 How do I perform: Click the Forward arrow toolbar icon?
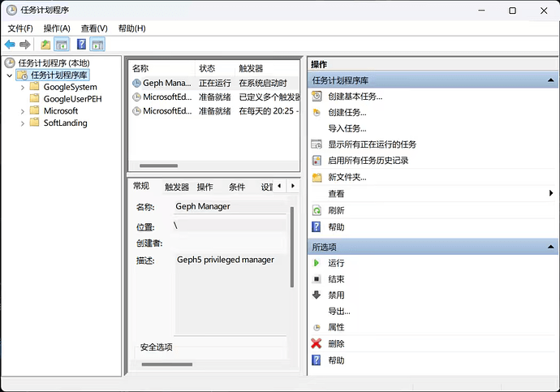tap(24, 45)
